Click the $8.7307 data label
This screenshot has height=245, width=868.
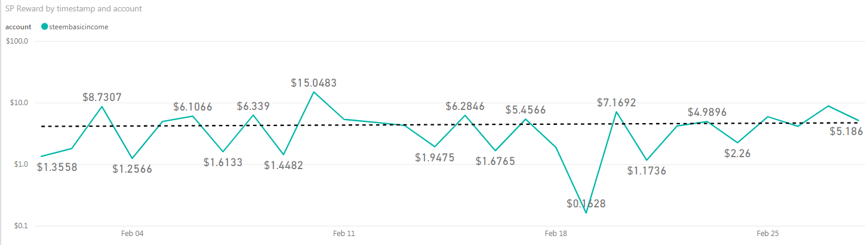pos(102,97)
